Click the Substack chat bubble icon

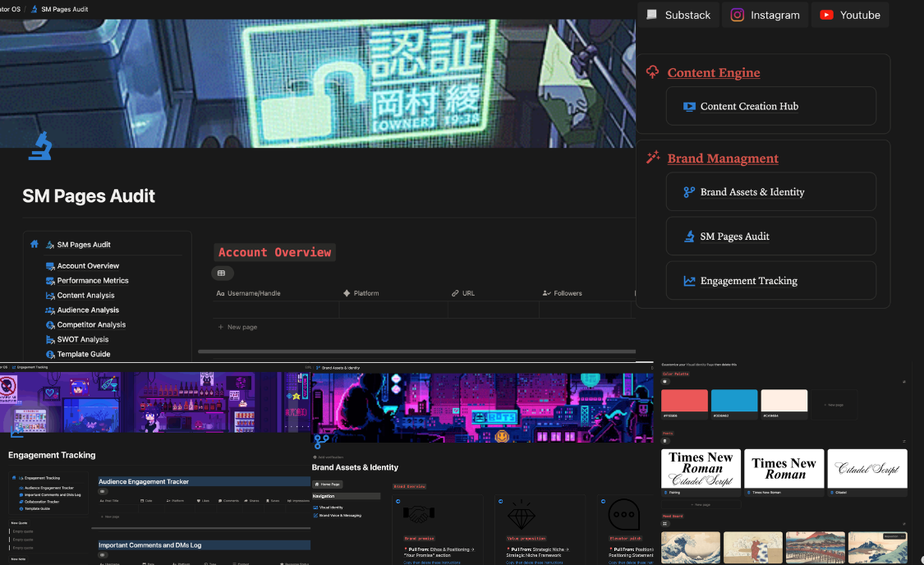(x=652, y=15)
